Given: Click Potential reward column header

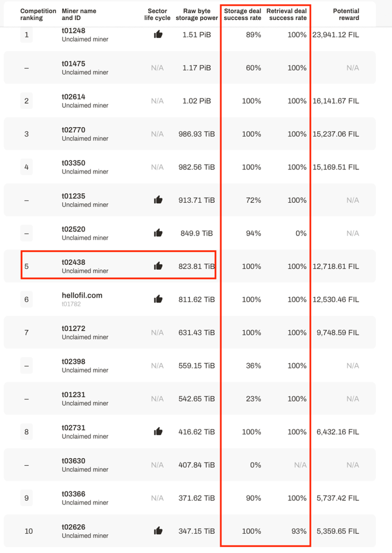Looking at the screenshot, I should 346,15.
